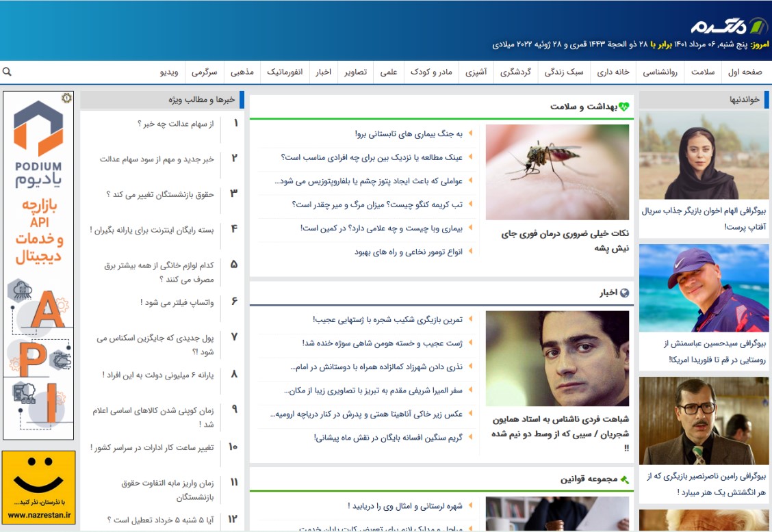The height and width of the screenshot is (532, 772).
Task: Open item 11 زمان واریز مابه التفاوت حقوق
Action: tap(168, 490)
